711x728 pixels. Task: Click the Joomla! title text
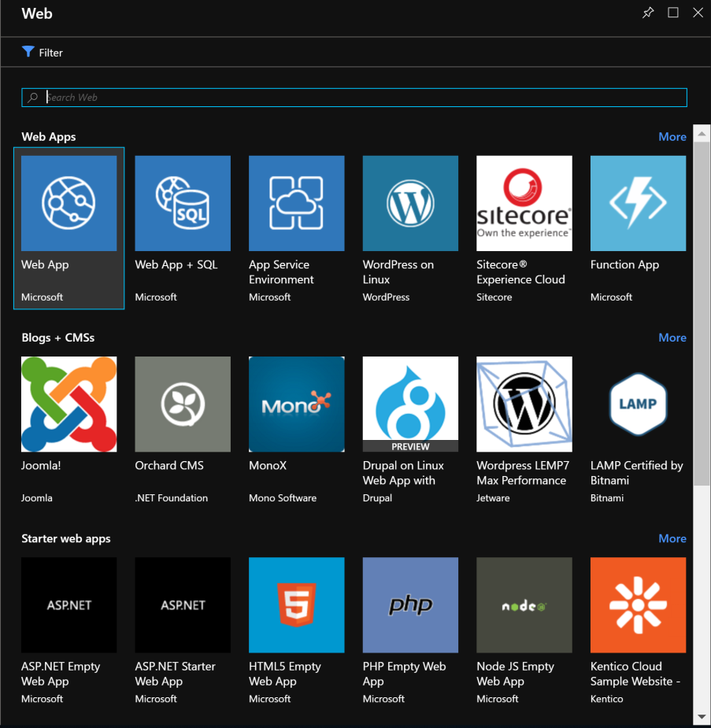(x=41, y=466)
